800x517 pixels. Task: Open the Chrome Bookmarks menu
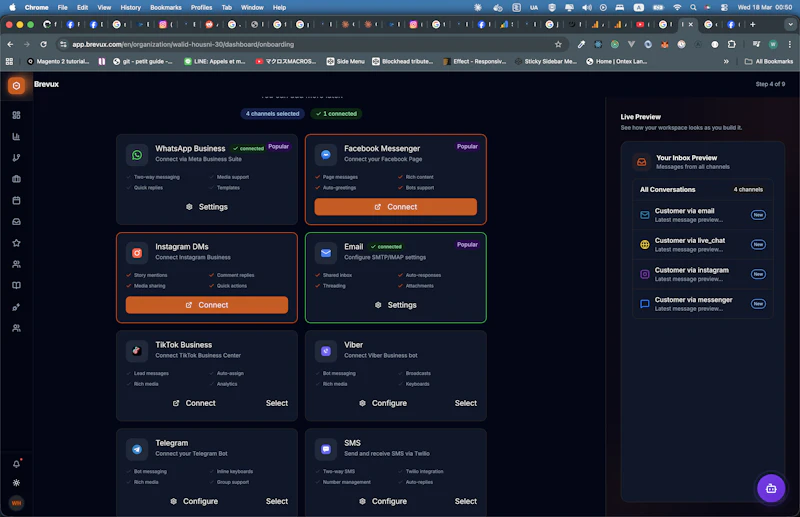166,8
